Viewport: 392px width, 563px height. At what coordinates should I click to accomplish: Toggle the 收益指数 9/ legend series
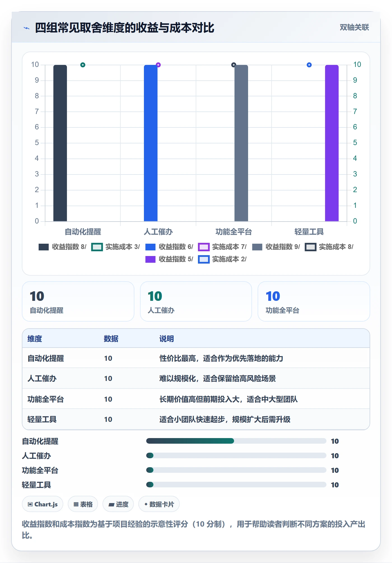[x=276, y=247]
